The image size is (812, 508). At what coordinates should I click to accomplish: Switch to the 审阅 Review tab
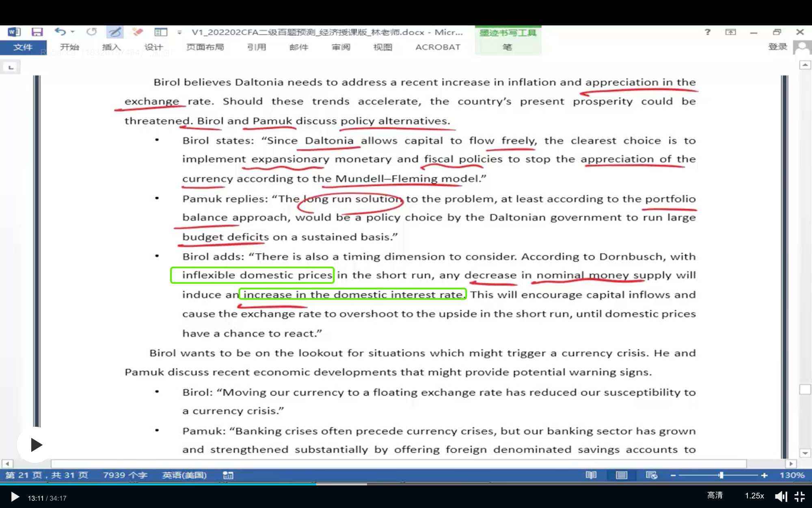[x=341, y=47]
